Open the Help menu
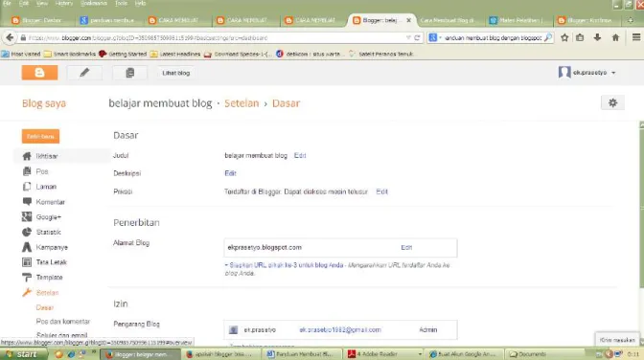This screenshot has height=360, width=644. [x=140, y=3]
